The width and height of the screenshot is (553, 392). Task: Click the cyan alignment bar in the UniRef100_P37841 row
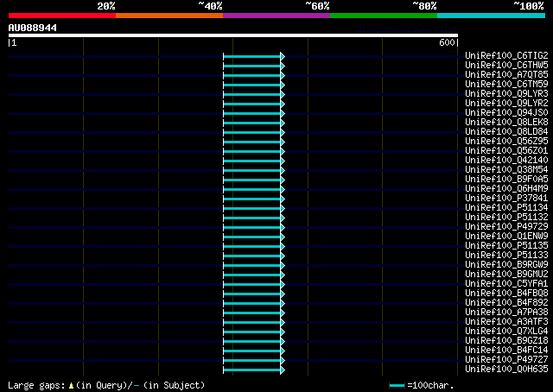click(x=251, y=199)
